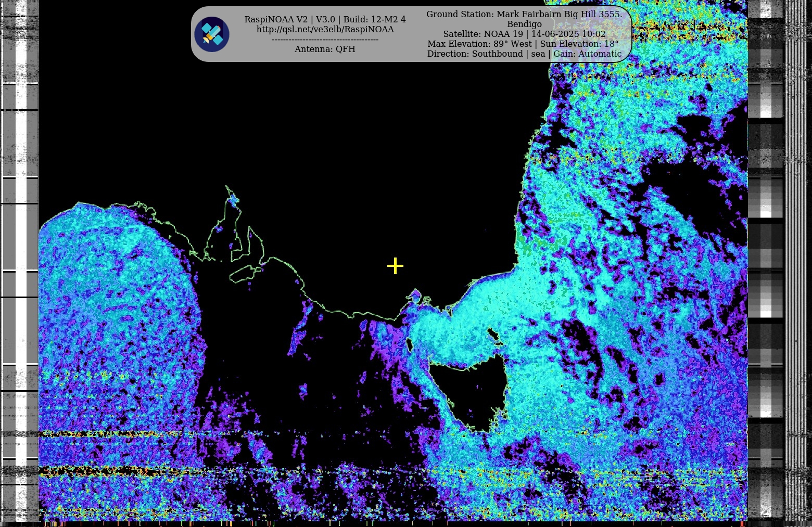812x527 pixels.
Task: Click the Port Phillip Bay coastline outline
Action: pyautogui.click(x=415, y=297)
